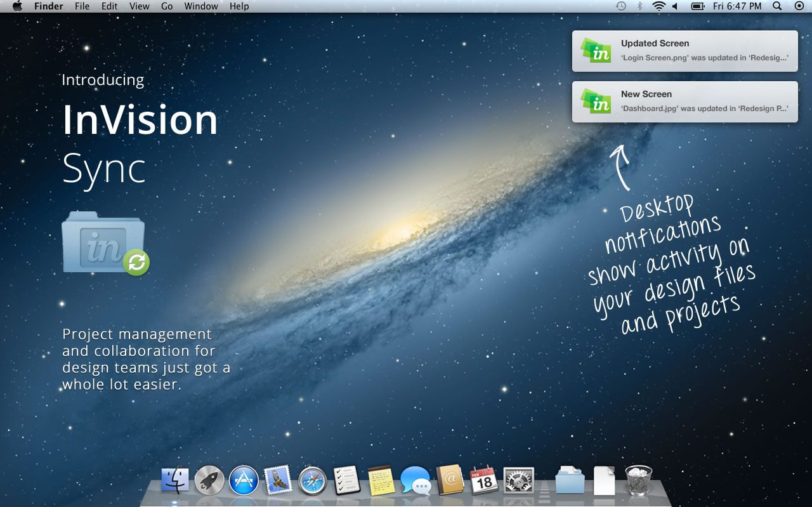Open the Help menu

pyautogui.click(x=239, y=6)
